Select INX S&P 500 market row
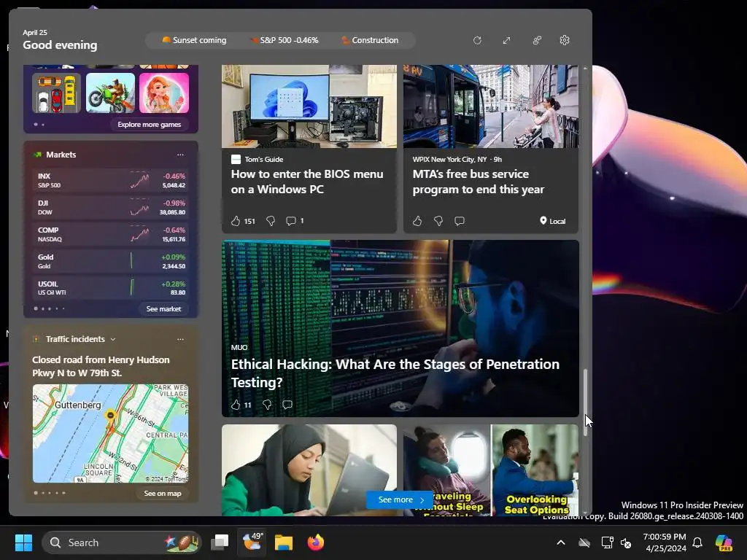 pos(111,181)
